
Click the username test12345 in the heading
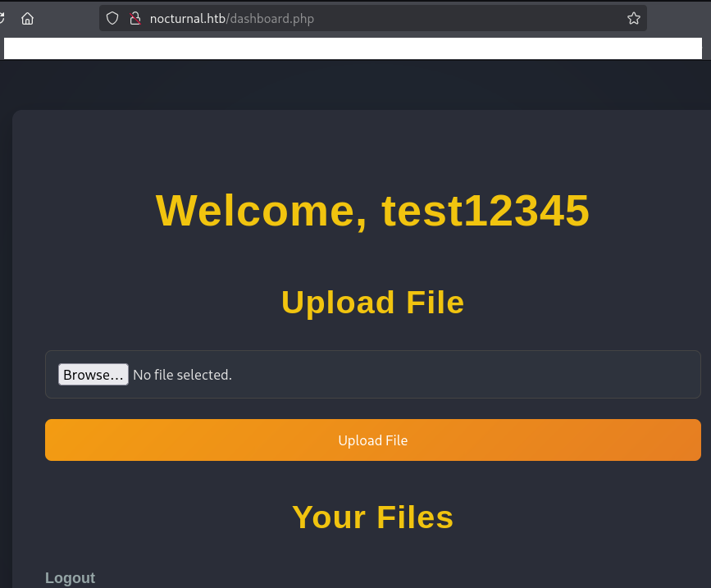(485, 210)
